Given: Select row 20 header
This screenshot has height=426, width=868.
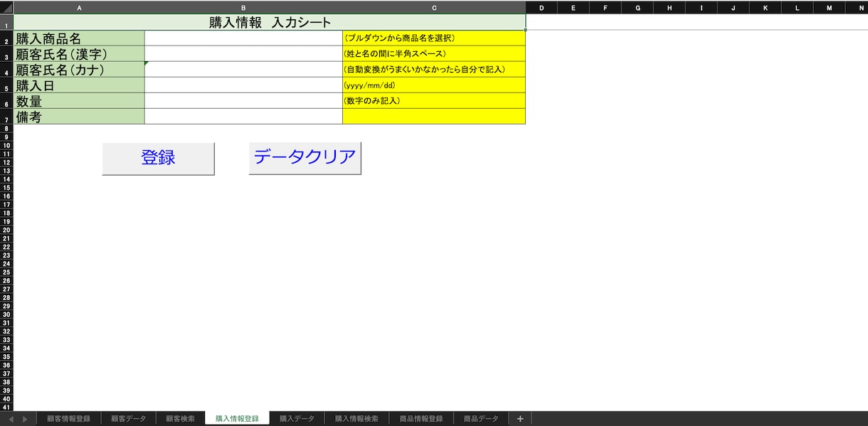Looking at the screenshot, I should pyautogui.click(x=6, y=230).
